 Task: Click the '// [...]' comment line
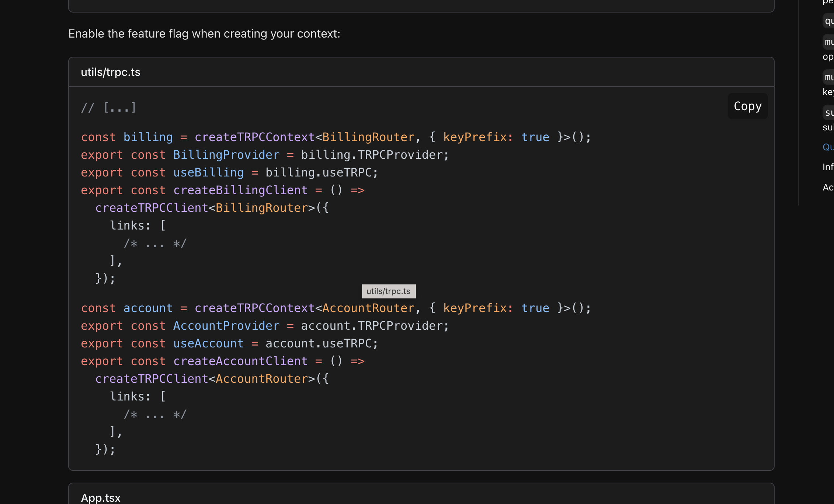[108, 108]
